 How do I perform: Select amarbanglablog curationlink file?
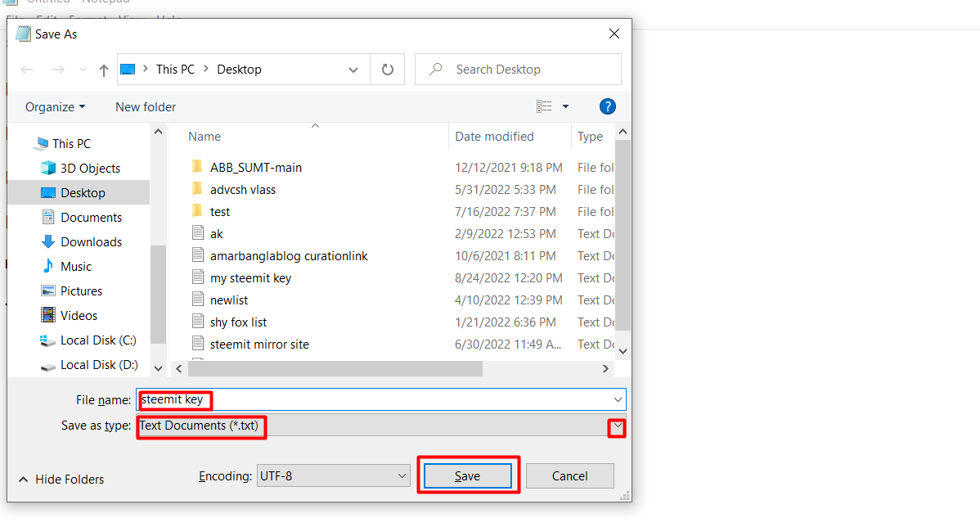(289, 255)
